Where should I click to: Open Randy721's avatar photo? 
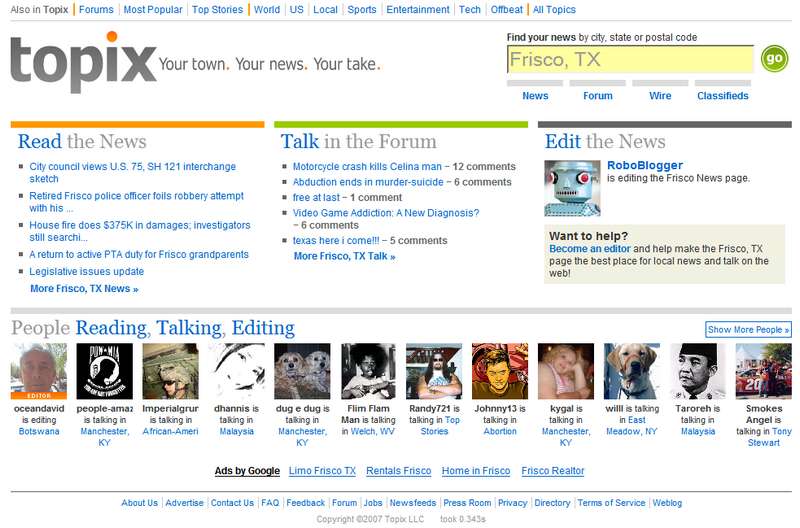(434, 371)
